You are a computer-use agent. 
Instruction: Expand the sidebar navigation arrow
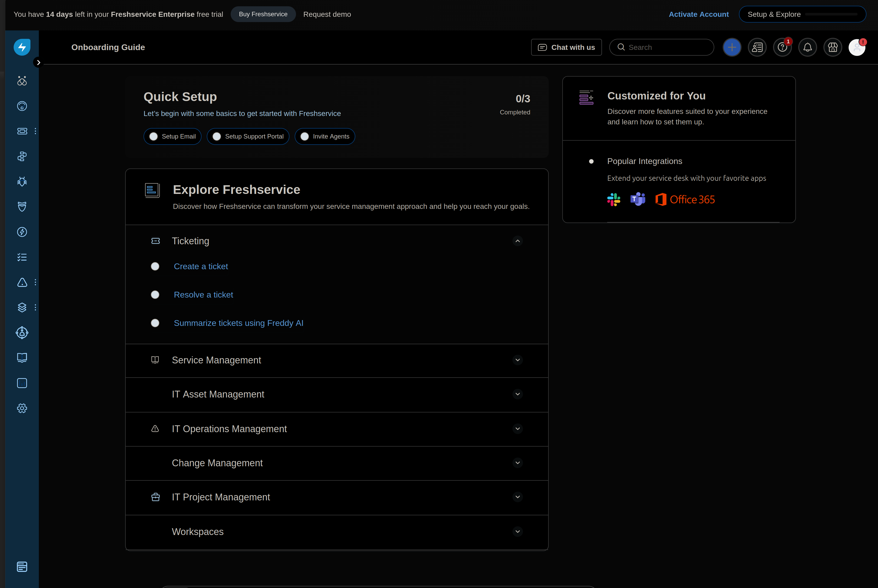tap(38, 63)
